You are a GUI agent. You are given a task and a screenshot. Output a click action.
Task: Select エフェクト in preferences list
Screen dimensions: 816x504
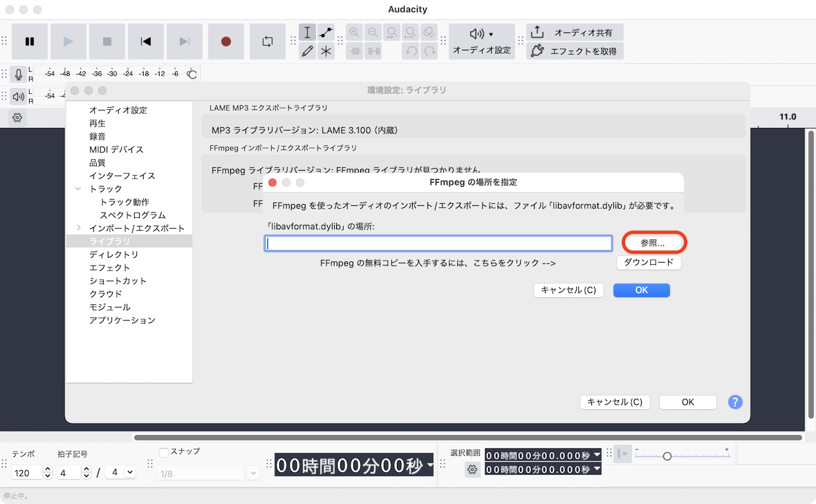click(x=109, y=268)
